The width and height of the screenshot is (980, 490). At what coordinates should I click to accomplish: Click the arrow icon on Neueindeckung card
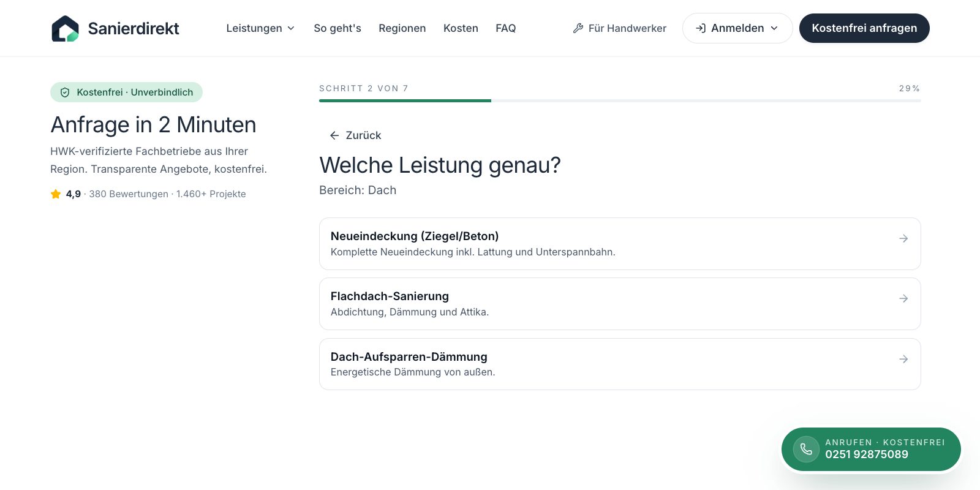903,238
